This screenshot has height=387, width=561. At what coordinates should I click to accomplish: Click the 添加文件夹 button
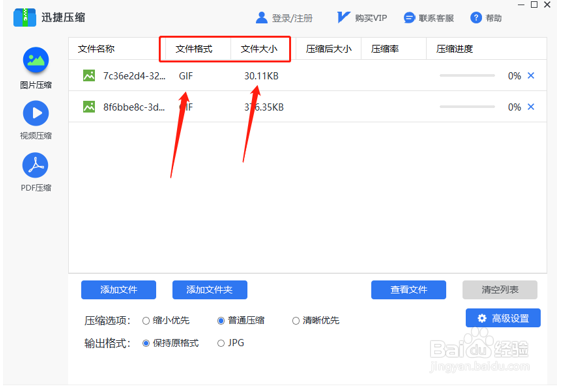210,290
